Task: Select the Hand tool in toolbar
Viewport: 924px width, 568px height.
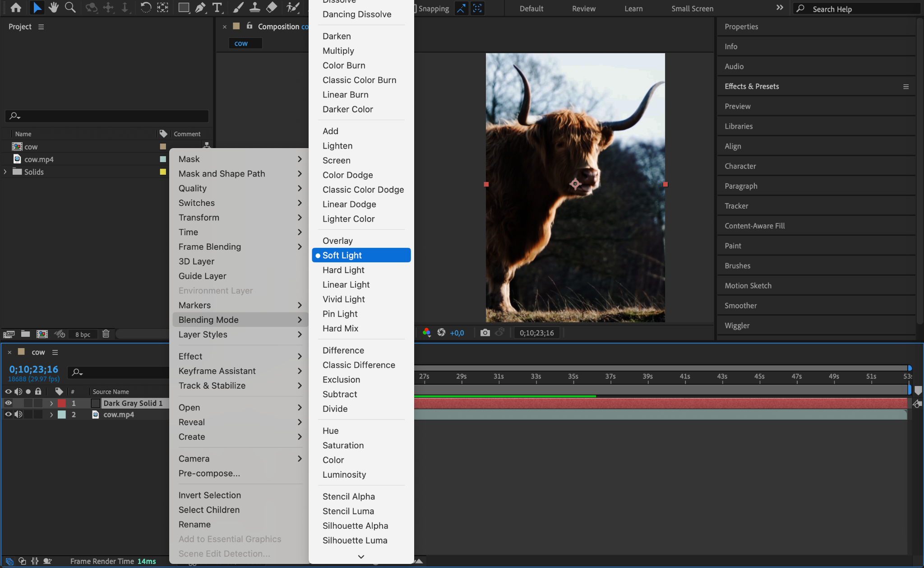Action: (x=54, y=8)
